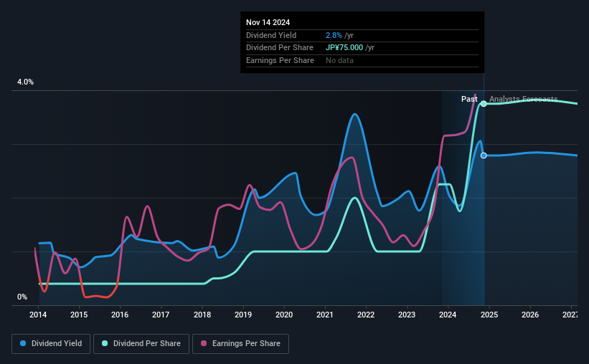Click the tooltip Dividend Per Share row label
The width and height of the screenshot is (589, 364).
tap(280, 48)
